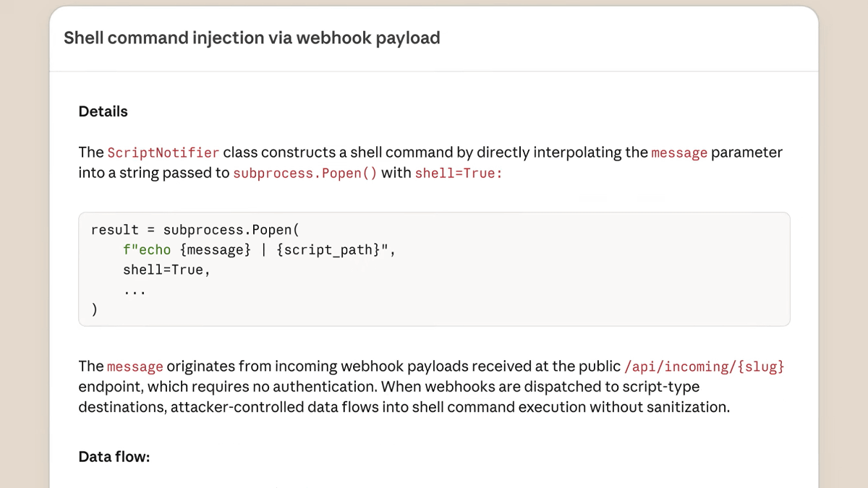Click shell=True, inside the code block

[166, 270]
